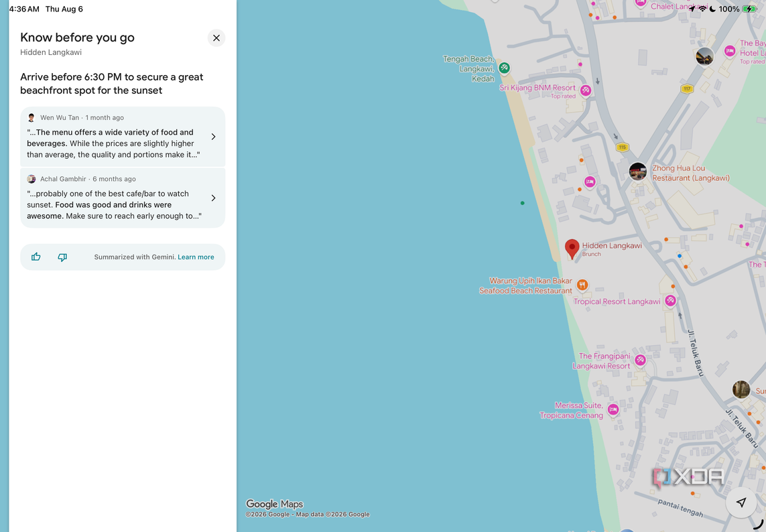Give thumbs down to Gemini summary
This screenshot has width=766, height=532.
click(62, 257)
